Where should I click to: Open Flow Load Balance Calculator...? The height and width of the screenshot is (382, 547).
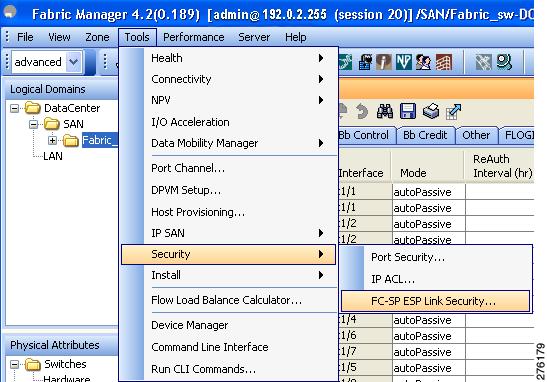[x=228, y=300]
